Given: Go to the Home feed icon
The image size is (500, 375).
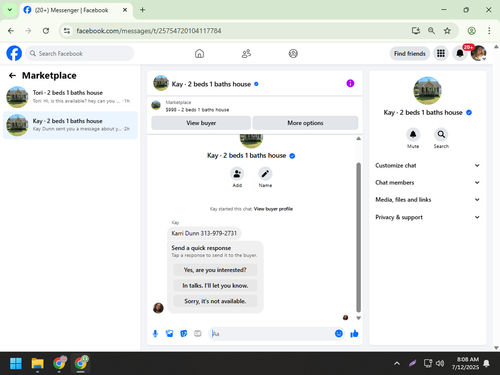Looking at the screenshot, I should (x=199, y=53).
